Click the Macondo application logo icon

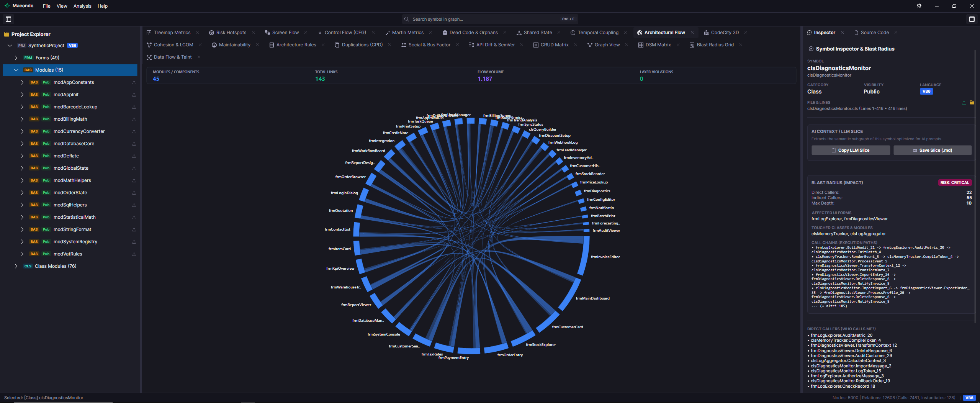[7, 6]
